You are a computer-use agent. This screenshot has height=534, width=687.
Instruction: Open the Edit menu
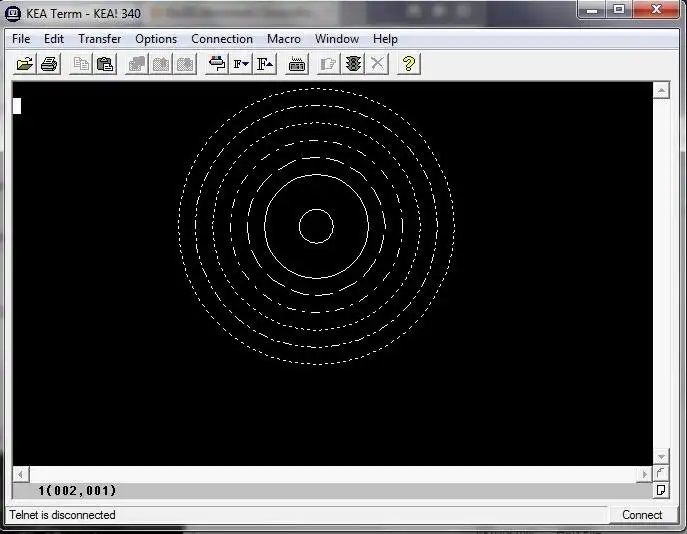(x=54, y=39)
